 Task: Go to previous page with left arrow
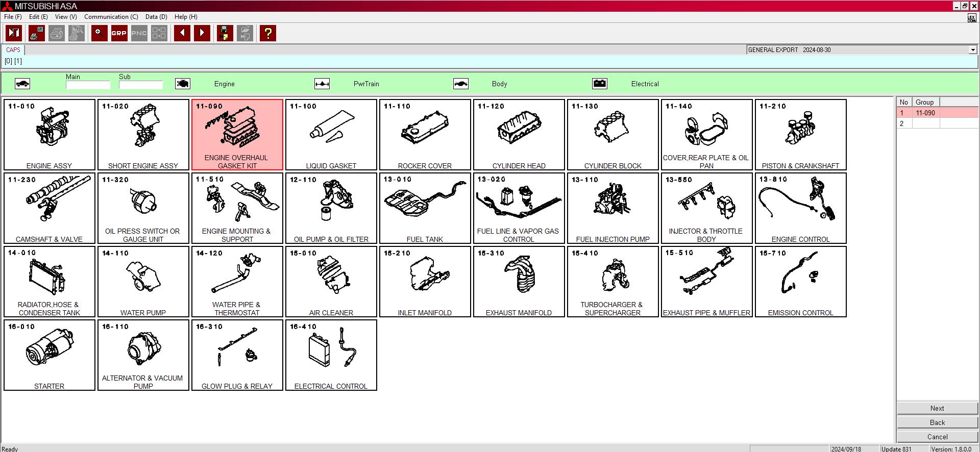tap(182, 33)
